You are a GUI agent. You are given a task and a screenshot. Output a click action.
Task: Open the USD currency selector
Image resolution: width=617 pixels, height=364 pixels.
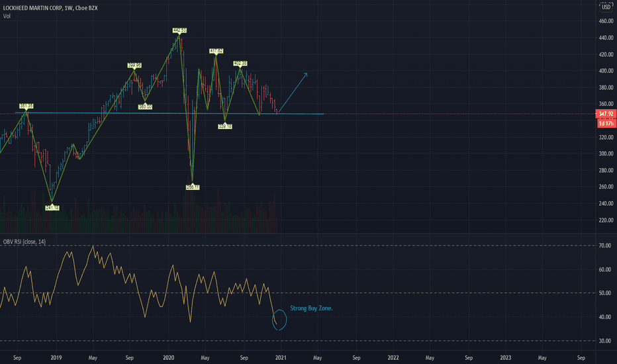(606, 7)
